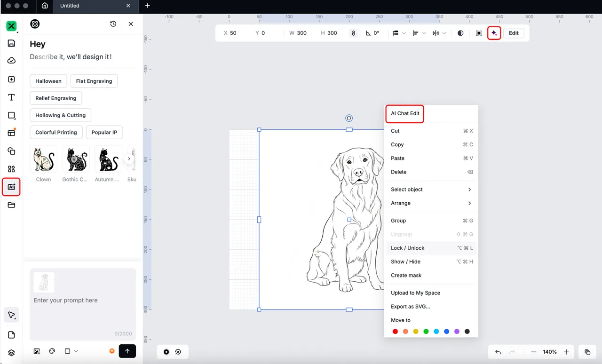602x364 pixels.
Task: Click the save icon in left sidebar
Action: click(x=12, y=43)
